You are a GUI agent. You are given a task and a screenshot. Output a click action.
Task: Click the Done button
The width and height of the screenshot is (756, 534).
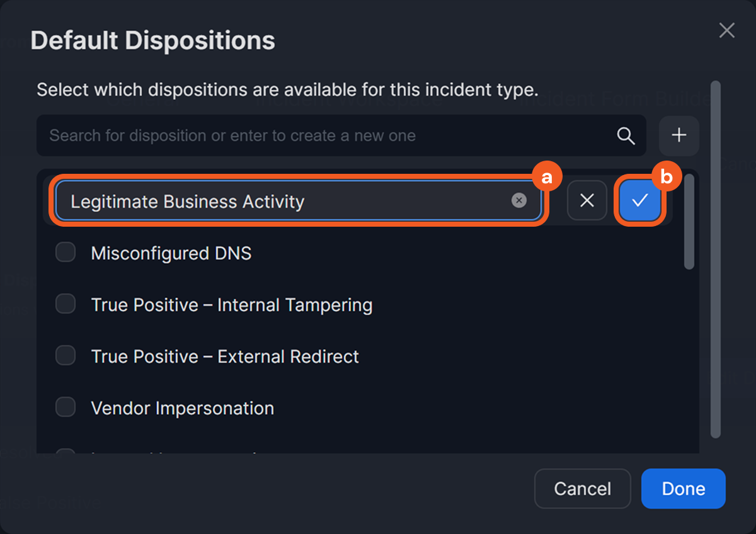coord(683,489)
